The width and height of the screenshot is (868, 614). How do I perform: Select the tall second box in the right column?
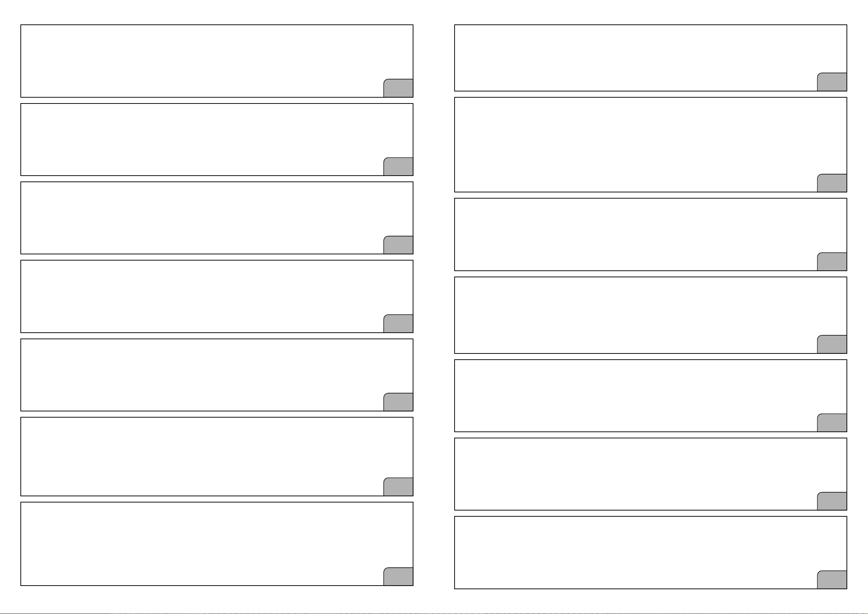point(650,145)
